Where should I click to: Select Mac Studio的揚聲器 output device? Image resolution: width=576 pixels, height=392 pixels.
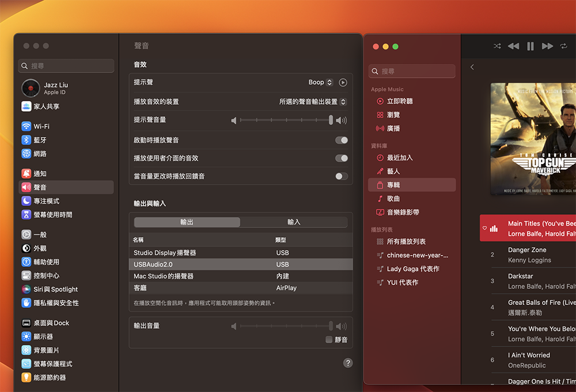241,276
